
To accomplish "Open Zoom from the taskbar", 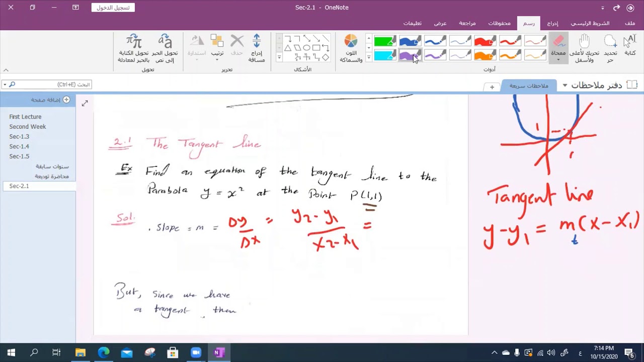I will pyautogui.click(x=196, y=352).
